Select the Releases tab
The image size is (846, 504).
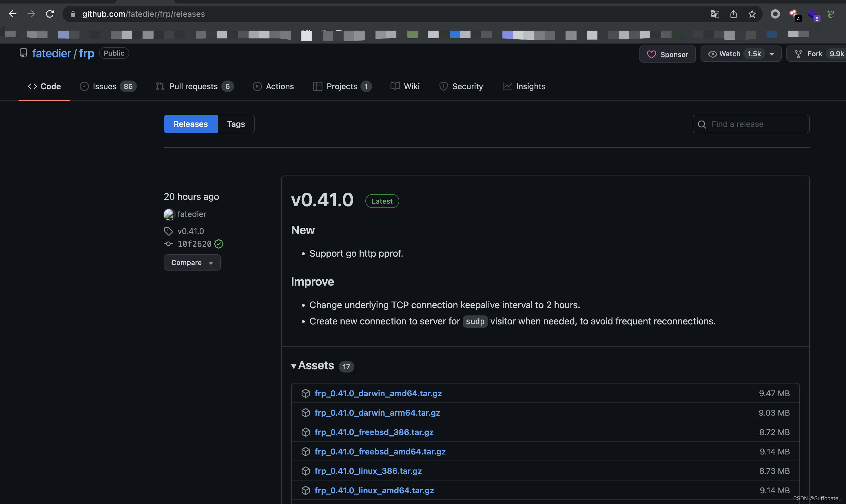pos(190,124)
